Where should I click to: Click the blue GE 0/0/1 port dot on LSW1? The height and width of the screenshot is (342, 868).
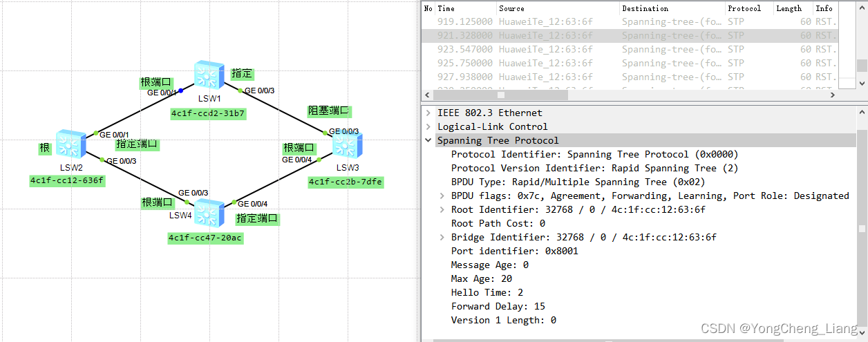180,91
